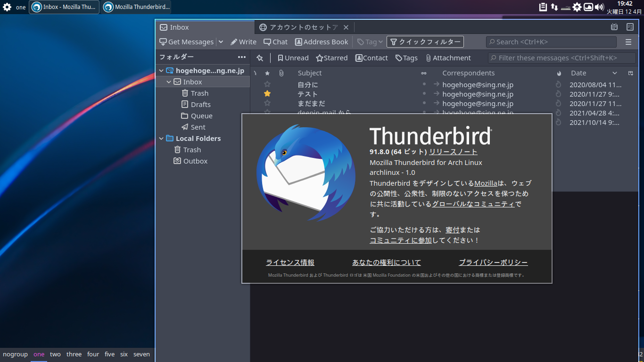The width and height of the screenshot is (644, 362).
Task: Open the 自分に message
Action: point(308,85)
